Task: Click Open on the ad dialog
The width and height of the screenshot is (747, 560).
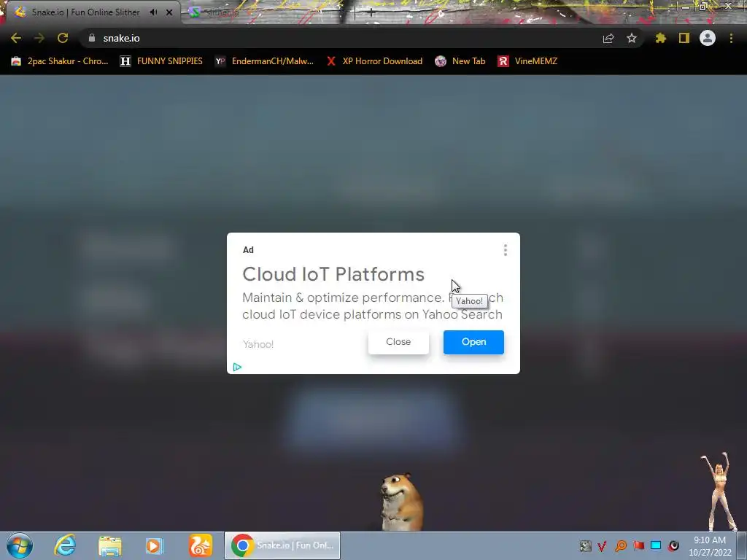Action: pos(473,342)
